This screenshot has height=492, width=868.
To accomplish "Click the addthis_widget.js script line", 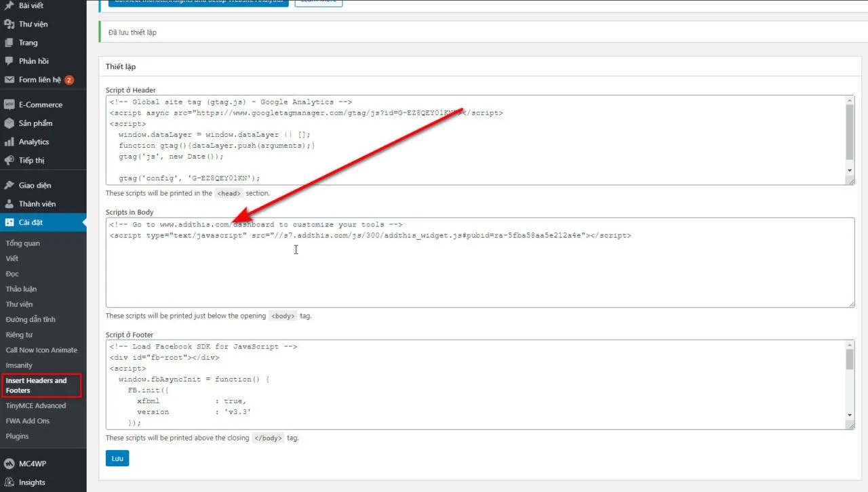I will point(370,236).
